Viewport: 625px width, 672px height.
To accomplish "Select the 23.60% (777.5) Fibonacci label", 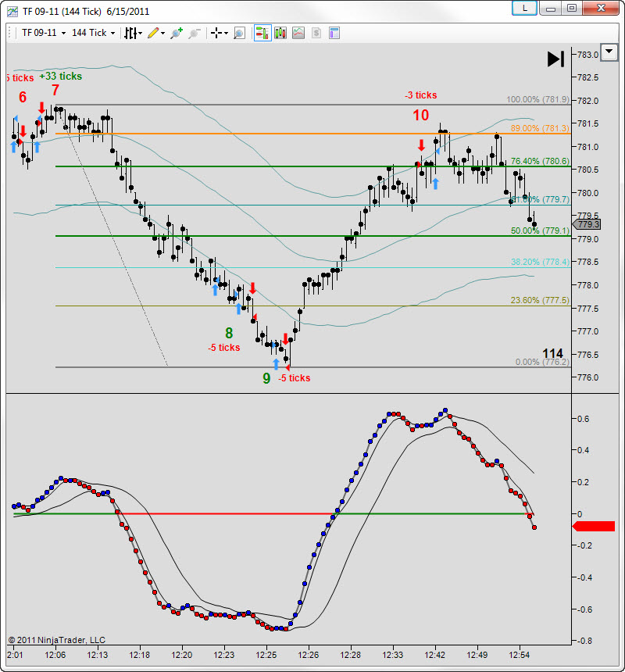I will pyautogui.click(x=540, y=300).
